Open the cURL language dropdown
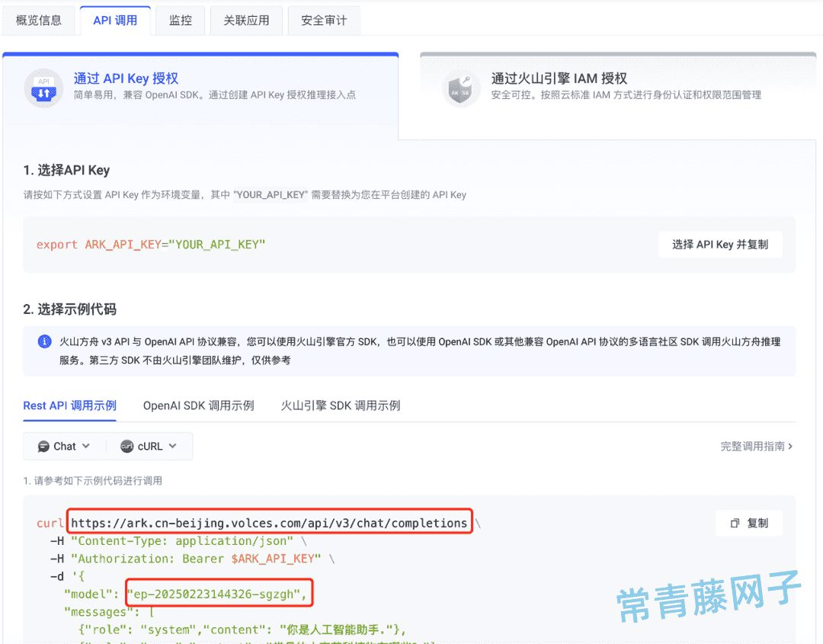This screenshot has width=823, height=644. [149, 446]
